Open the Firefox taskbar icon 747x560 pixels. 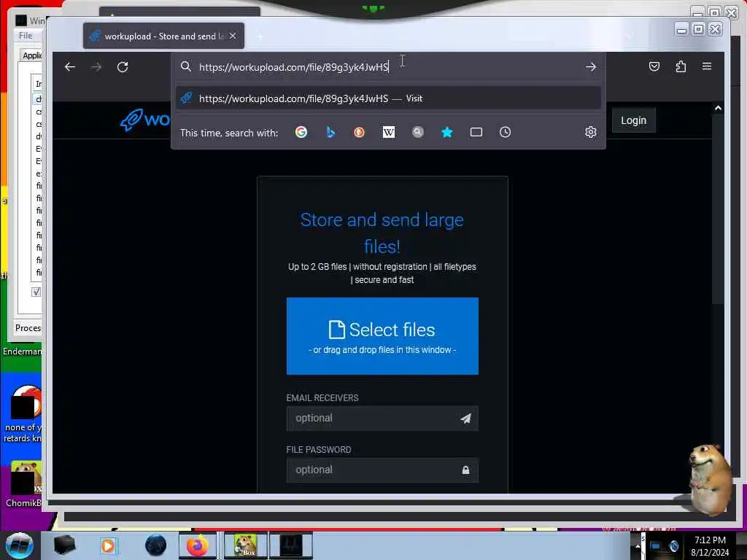pos(198,545)
